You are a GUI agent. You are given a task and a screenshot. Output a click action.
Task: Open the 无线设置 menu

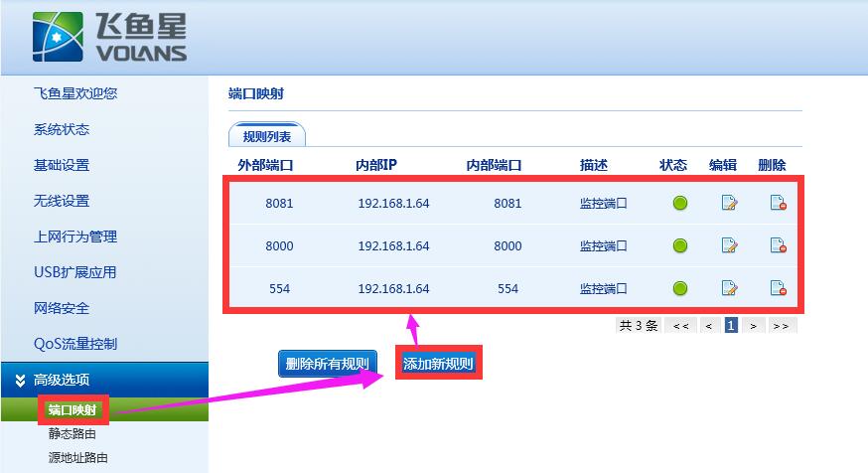click(62, 201)
